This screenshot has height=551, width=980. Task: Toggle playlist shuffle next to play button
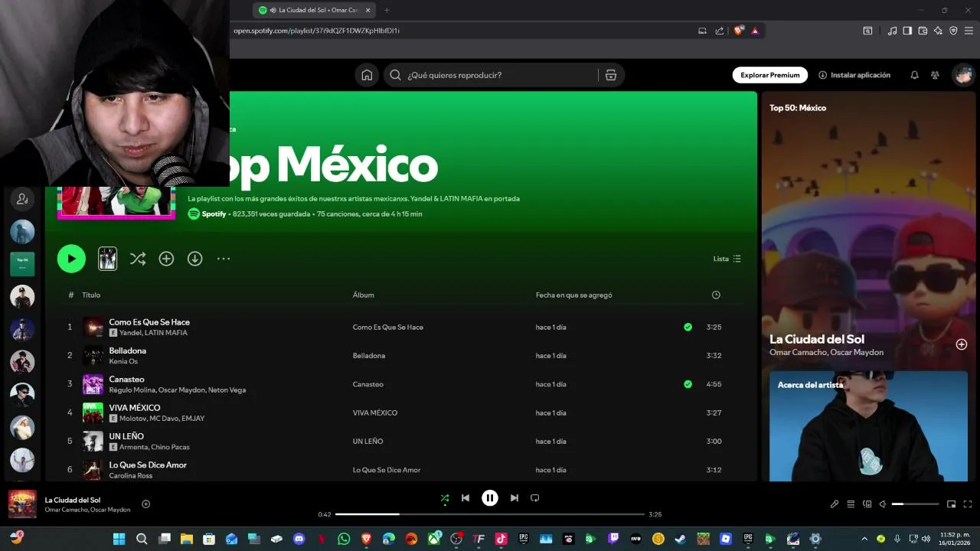pos(138,259)
